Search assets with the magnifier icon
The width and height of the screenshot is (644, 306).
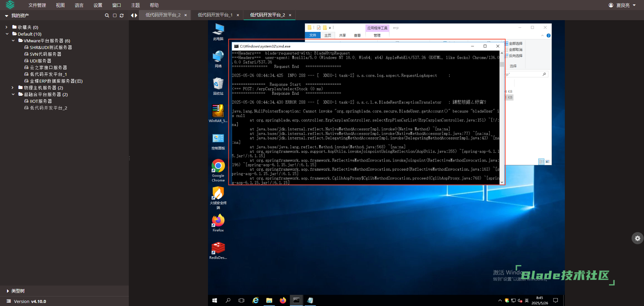pyautogui.click(x=107, y=15)
